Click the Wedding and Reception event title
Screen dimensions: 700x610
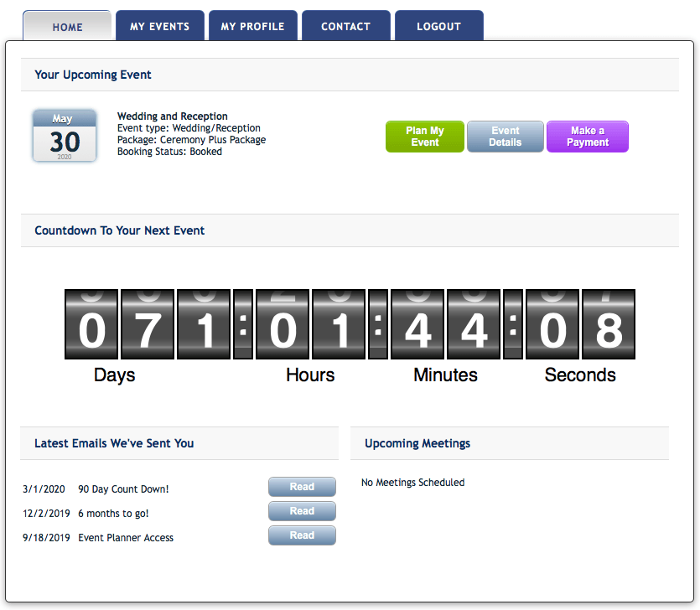point(172,116)
